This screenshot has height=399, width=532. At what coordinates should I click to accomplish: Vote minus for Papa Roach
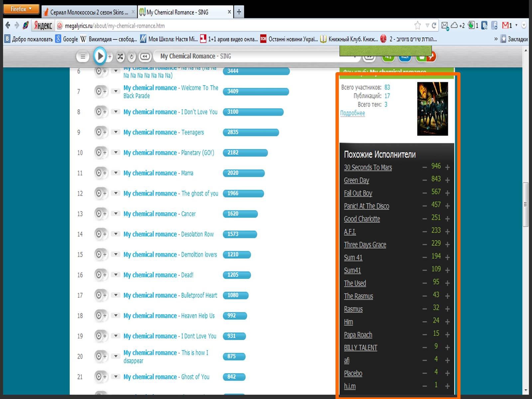click(425, 335)
